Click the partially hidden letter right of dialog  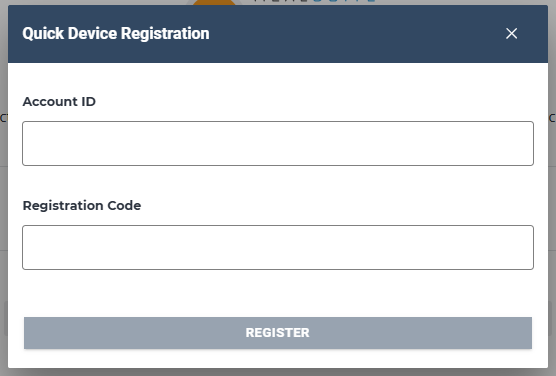tap(552, 118)
